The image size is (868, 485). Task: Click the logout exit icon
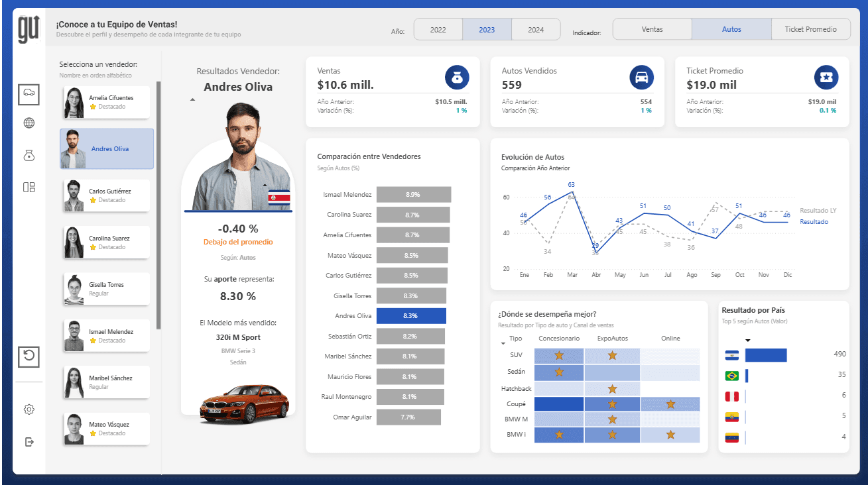point(29,442)
